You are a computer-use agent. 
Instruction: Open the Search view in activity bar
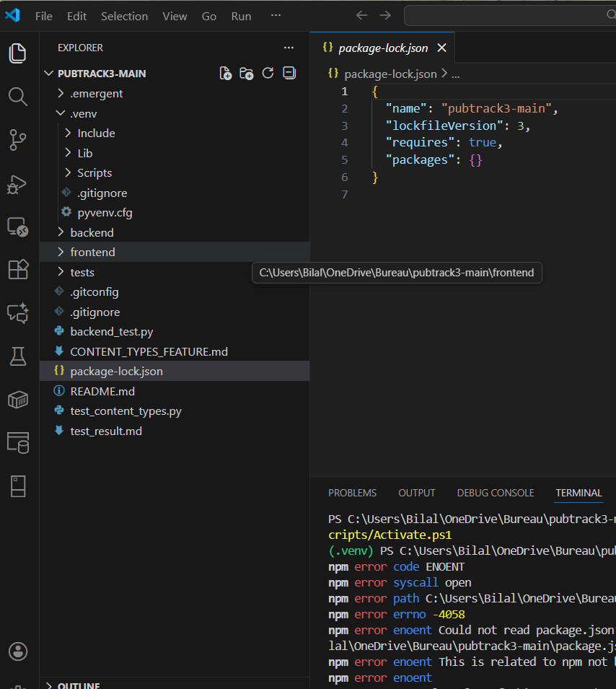(x=18, y=97)
